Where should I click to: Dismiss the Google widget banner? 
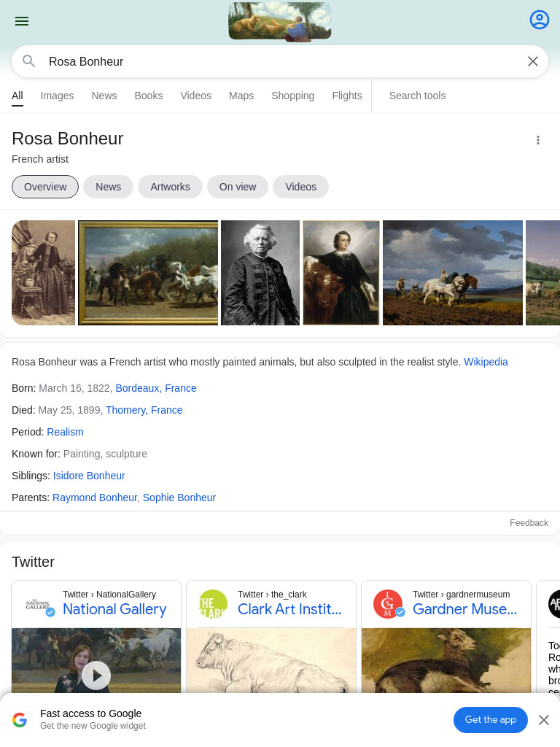click(544, 720)
